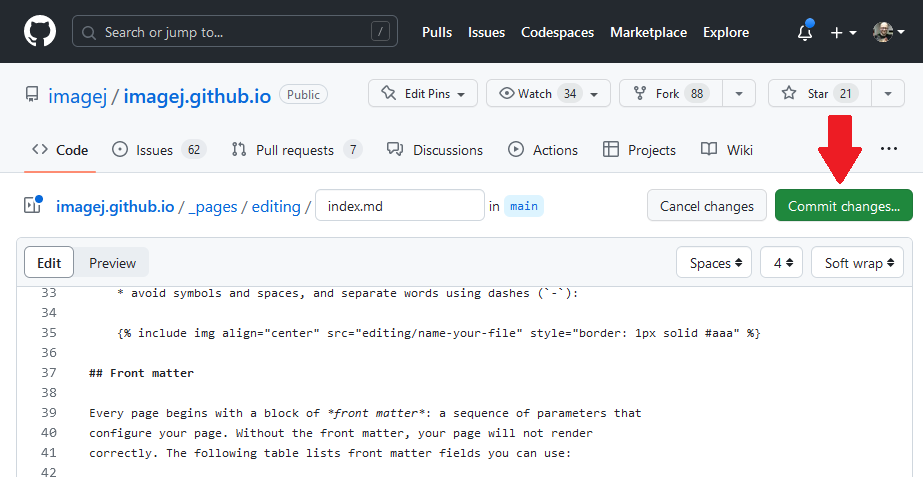
Task: Star the repository
Action: [819, 94]
